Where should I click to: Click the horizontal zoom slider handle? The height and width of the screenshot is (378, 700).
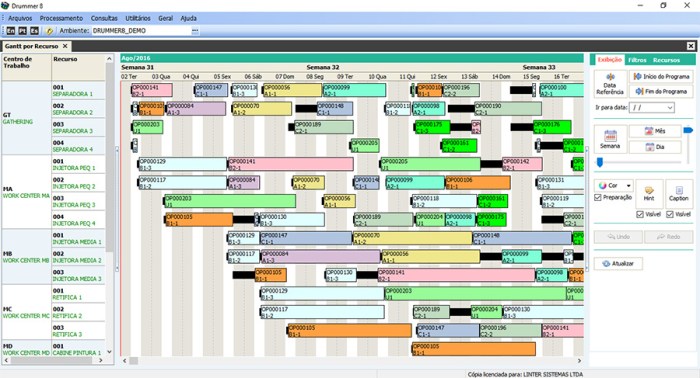[600, 162]
